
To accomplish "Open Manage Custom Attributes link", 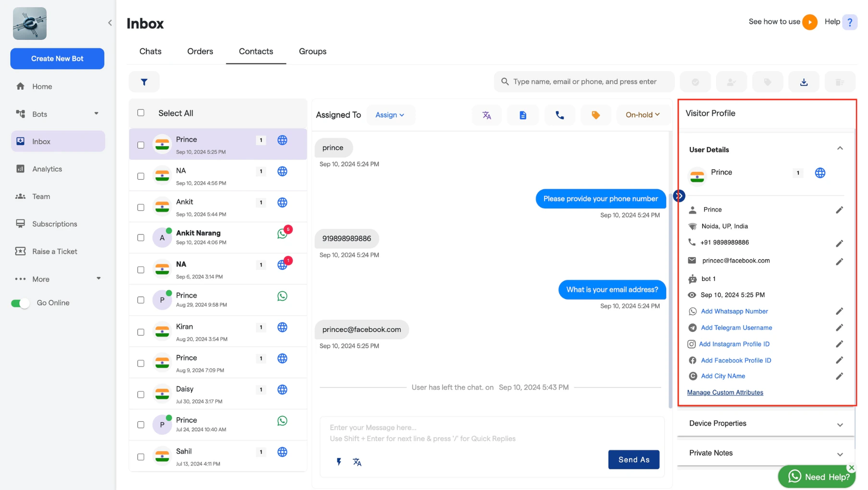I will [725, 392].
